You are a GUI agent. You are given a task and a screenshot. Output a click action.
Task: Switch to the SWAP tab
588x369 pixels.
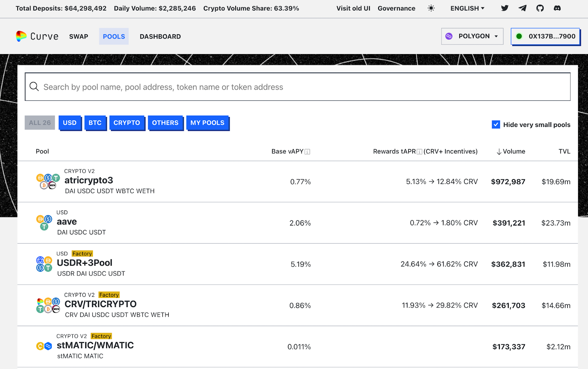coord(79,36)
